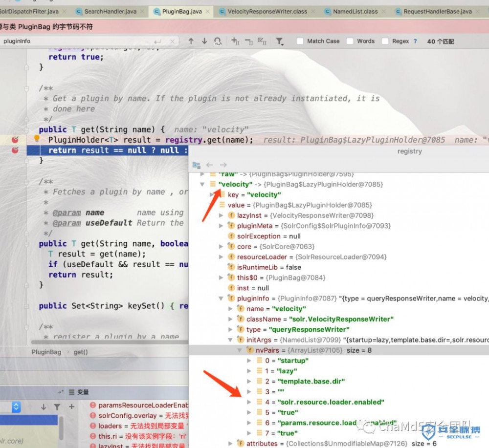This screenshot has width=489, height=448.
Task: Click the Add Watch plus icon in variables panel
Action: [x=71, y=406]
